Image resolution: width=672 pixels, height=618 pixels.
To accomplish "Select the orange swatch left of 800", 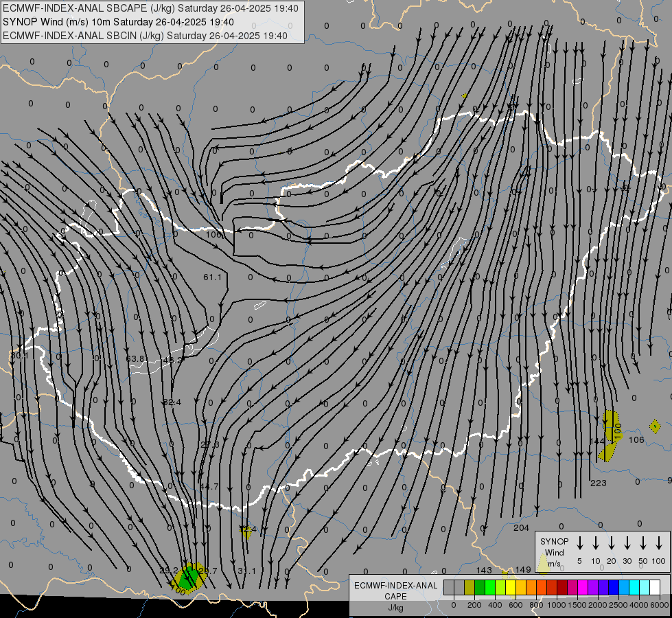I will 531,588.
